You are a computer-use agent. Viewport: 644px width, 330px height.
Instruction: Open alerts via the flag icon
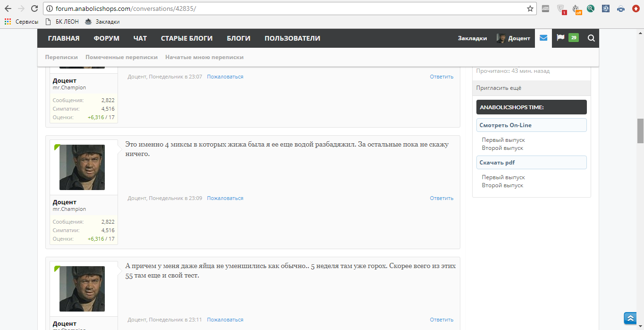[560, 38]
